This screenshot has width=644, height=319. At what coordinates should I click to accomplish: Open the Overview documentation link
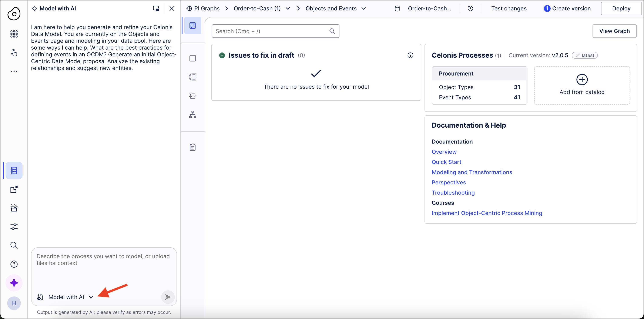(444, 152)
